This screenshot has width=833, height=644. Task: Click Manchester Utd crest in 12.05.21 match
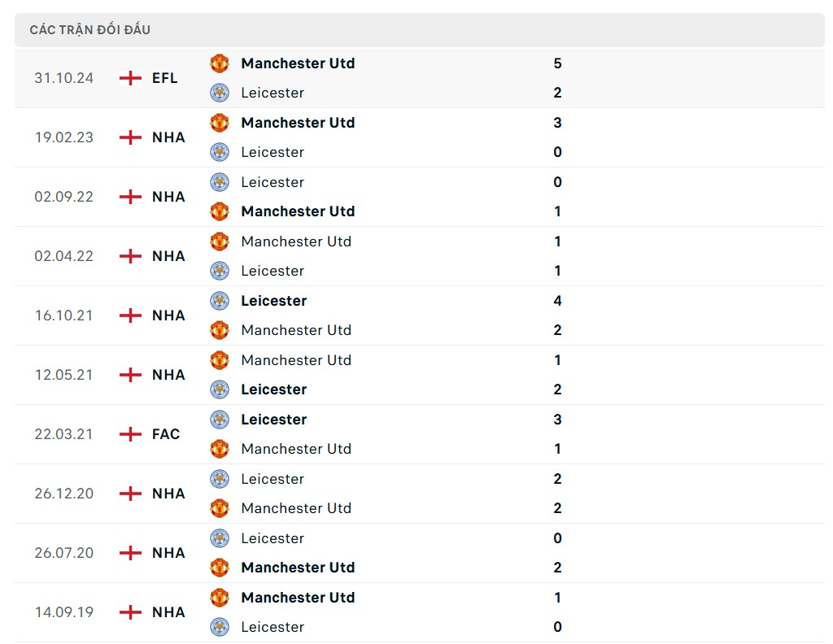(220, 360)
